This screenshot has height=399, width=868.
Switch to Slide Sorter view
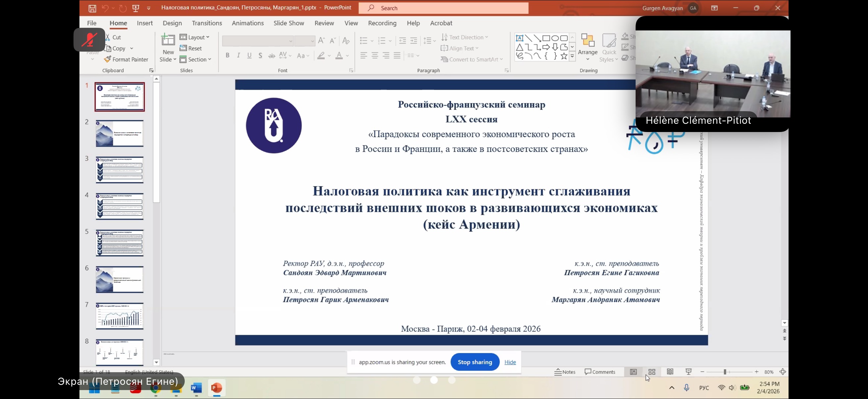click(652, 372)
